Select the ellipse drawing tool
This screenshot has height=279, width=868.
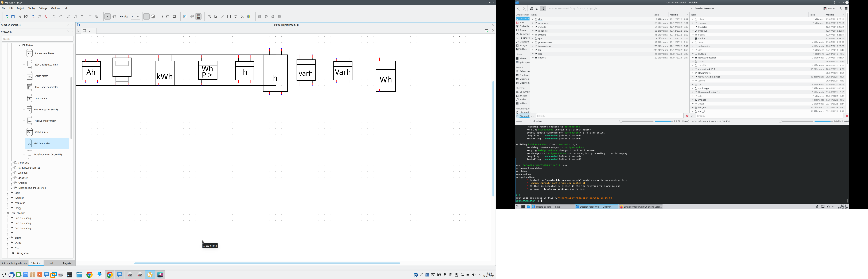[235, 17]
